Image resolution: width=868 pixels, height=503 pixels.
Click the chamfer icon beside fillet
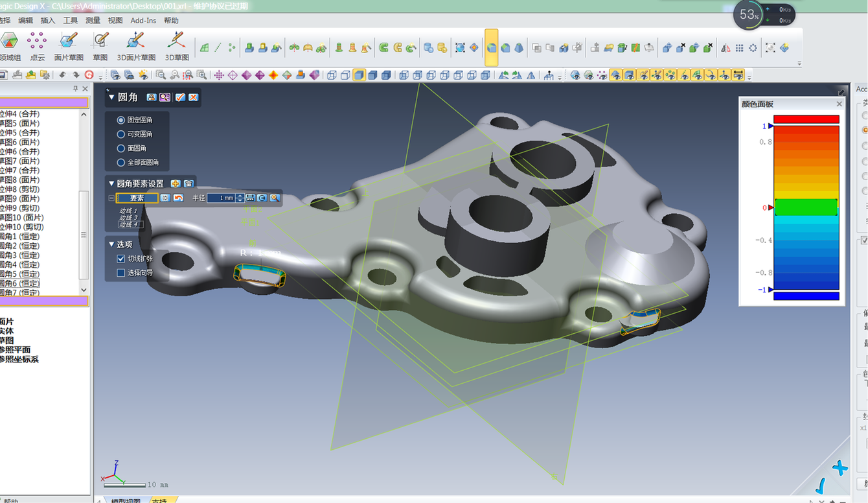(x=505, y=47)
